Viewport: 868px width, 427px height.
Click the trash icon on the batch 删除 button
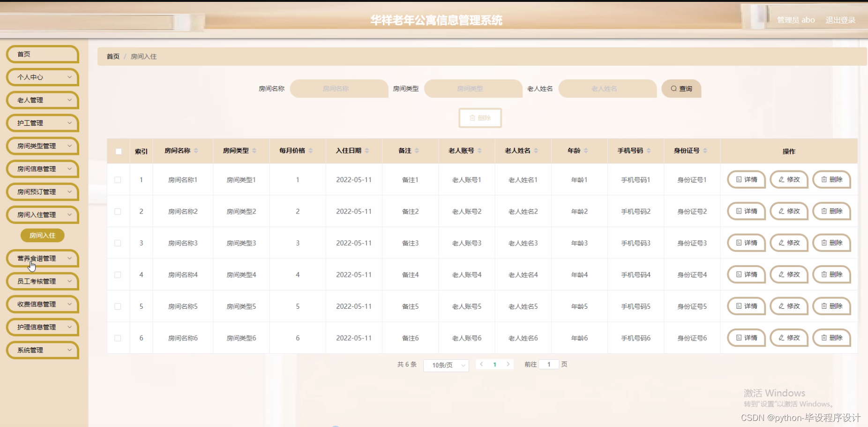click(x=472, y=118)
